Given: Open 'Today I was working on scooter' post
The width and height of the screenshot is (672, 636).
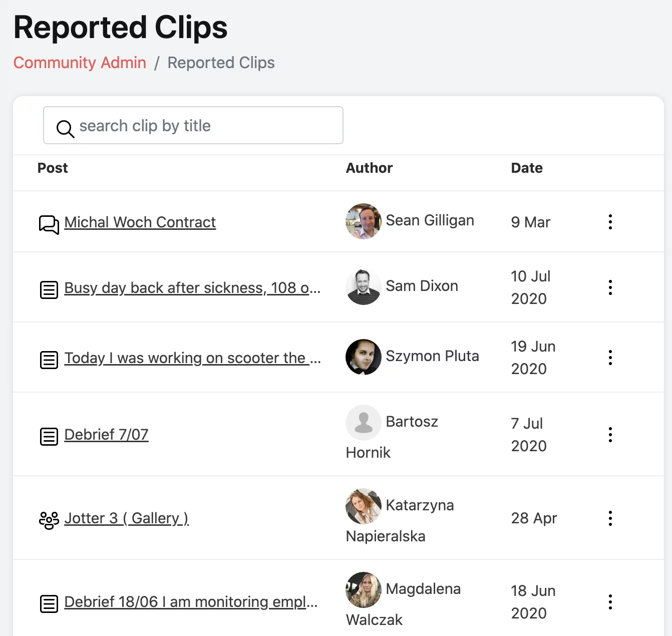Looking at the screenshot, I should pyautogui.click(x=192, y=358).
